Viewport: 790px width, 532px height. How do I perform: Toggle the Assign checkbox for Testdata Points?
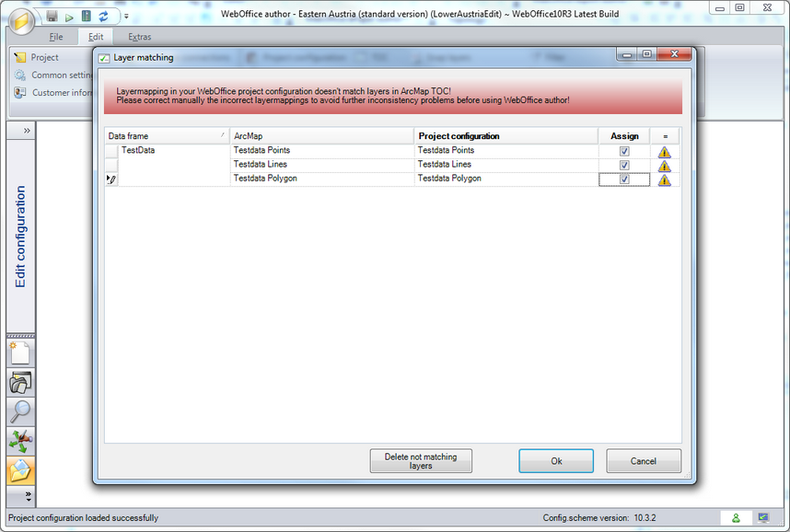coord(623,150)
